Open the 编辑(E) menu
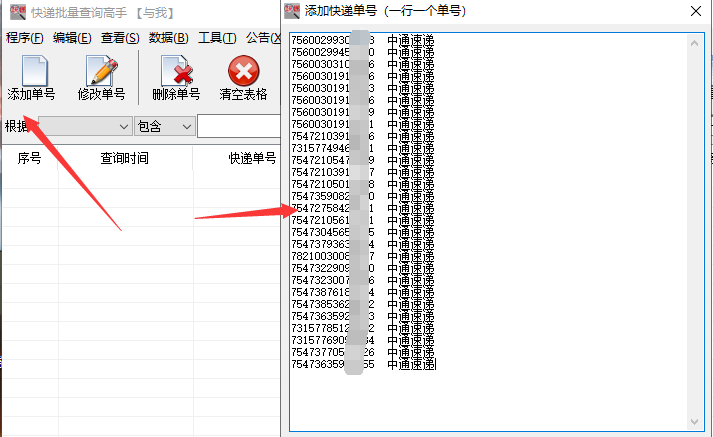713x437 pixels. click(x=72, y=38)
